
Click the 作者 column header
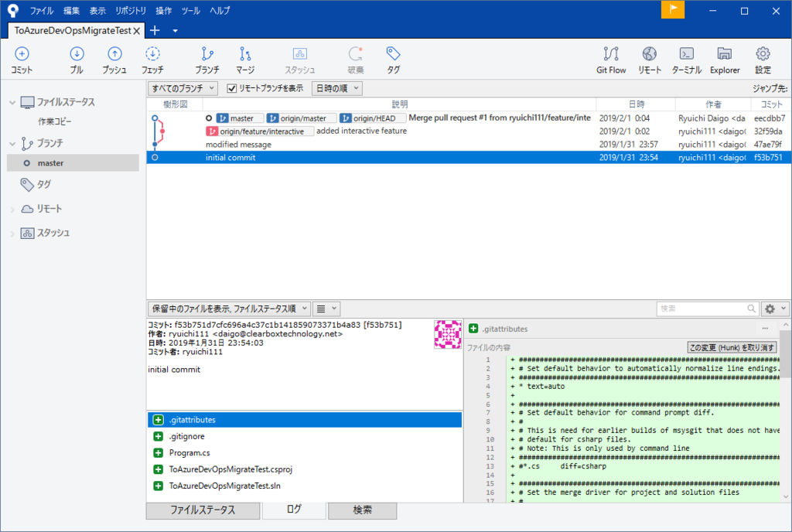tap(712, 104)
